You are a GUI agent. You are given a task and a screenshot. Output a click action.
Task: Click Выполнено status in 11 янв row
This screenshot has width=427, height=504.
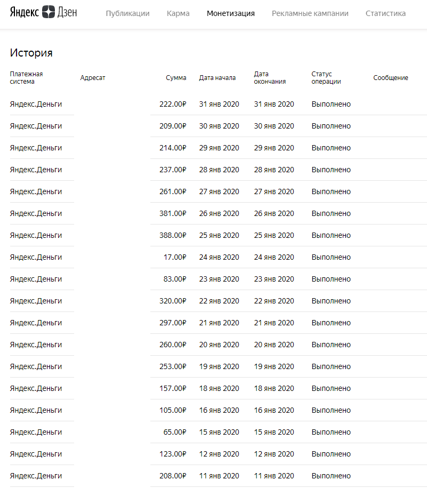pyautogui.click(x=331, y=476)
